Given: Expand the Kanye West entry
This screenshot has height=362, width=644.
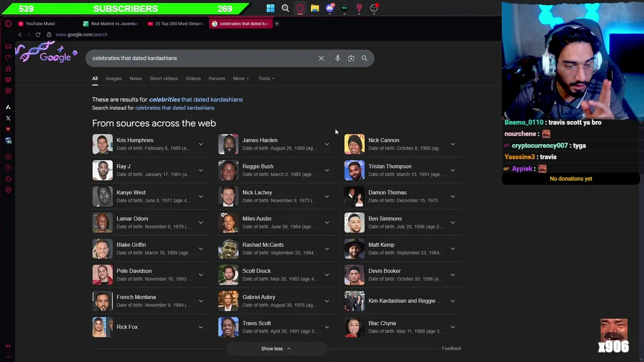Looking at the screenshot, I should (201, 197).
